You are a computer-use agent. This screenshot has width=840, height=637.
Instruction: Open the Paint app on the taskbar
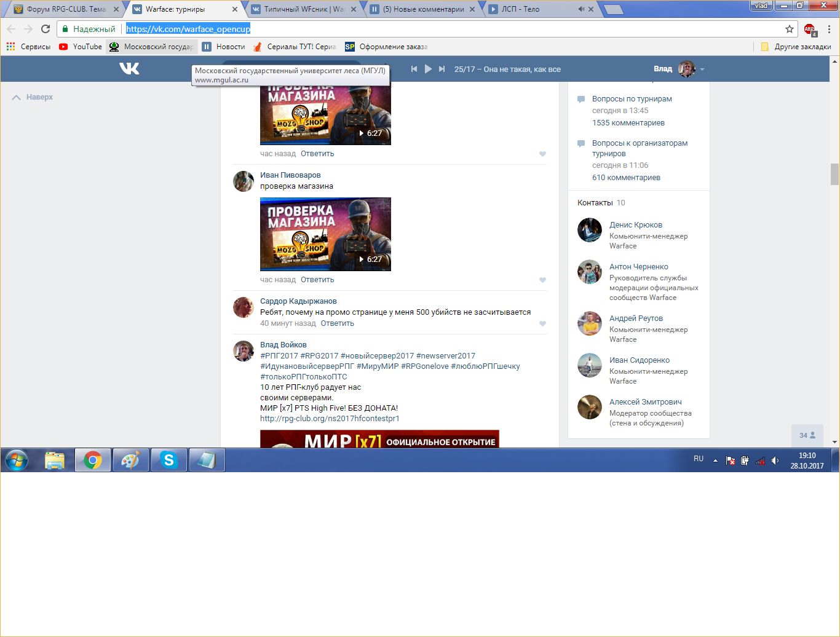click(x=130, y=460)
